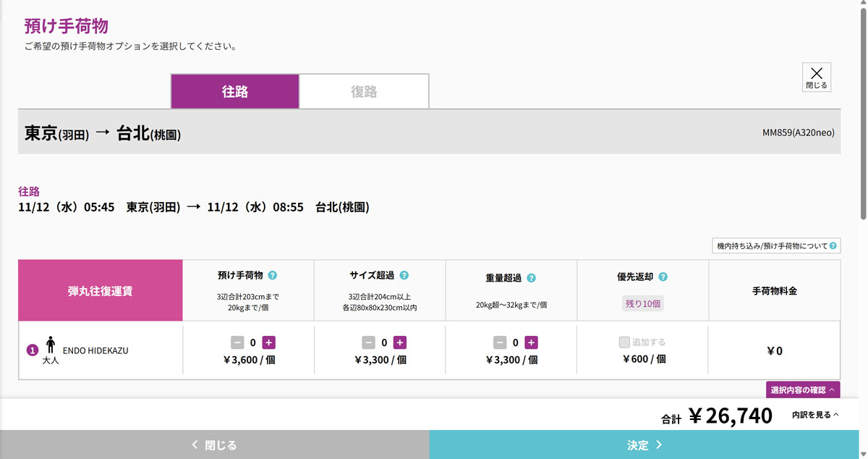The height and width of the screenshot is (459, 868).
Task: Click help icon beside 優先返却 header
Action: tap(663, 277)
